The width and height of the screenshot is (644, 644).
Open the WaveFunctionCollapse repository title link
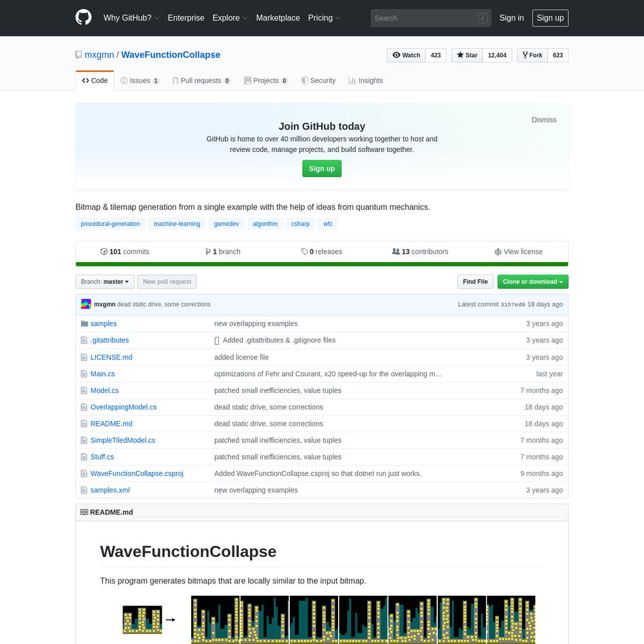tap(171, 55)
